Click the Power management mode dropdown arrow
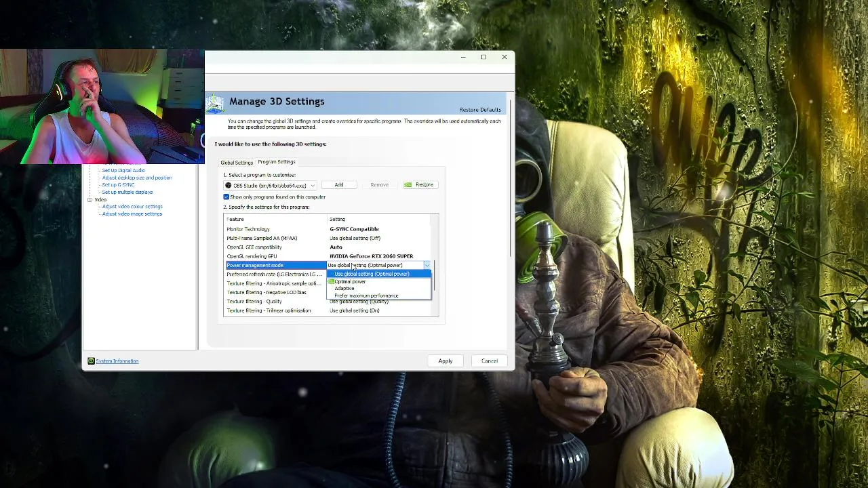The image size is (868, 488). (x=427, y=265)
